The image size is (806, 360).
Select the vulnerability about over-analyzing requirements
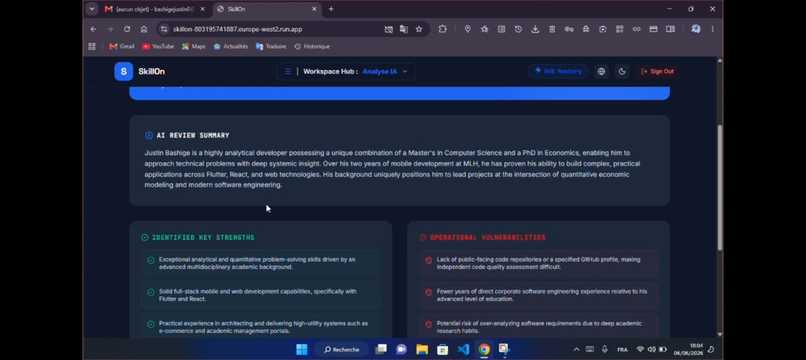tap(538, 327)
